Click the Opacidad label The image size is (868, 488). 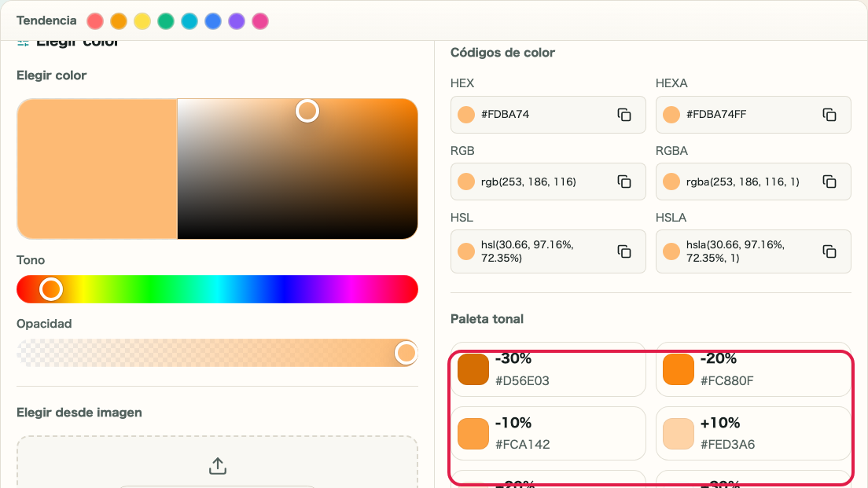point(44,324)
